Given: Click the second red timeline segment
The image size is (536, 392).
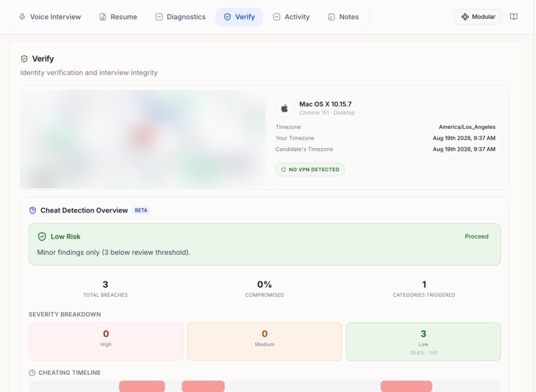Looking at the screenshot, I should click(203, 387).
